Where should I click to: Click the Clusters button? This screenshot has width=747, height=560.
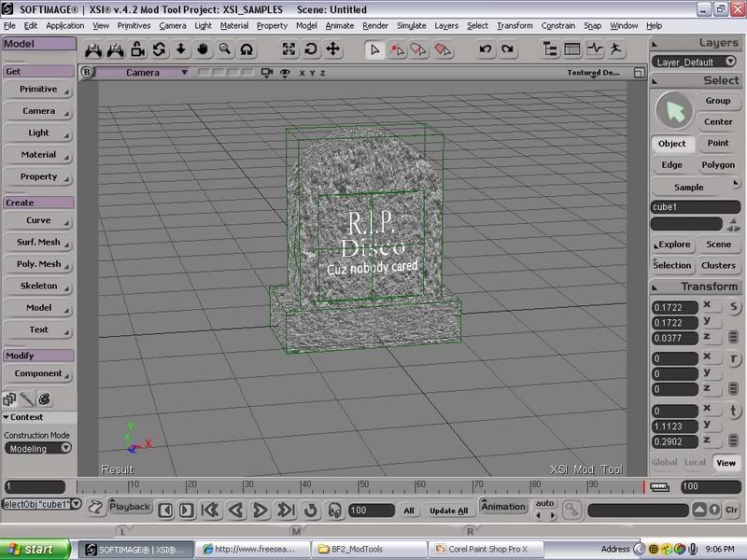point(718,265)
